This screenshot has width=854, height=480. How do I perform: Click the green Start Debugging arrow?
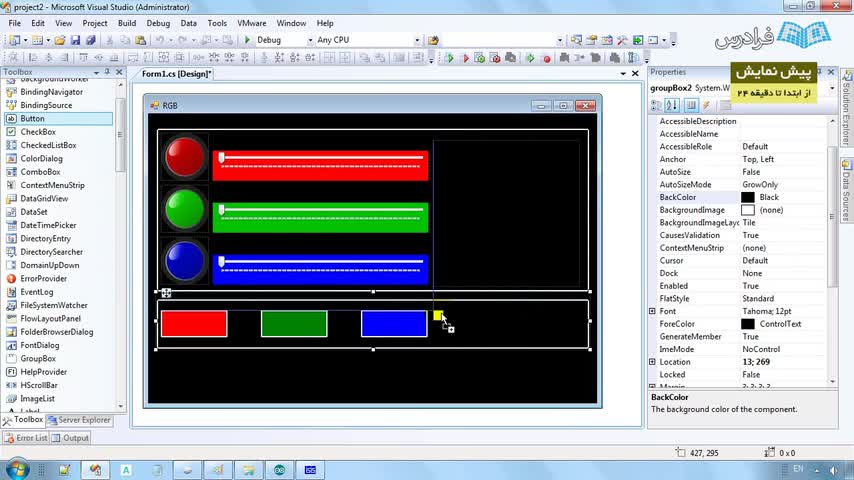[247, 40]
